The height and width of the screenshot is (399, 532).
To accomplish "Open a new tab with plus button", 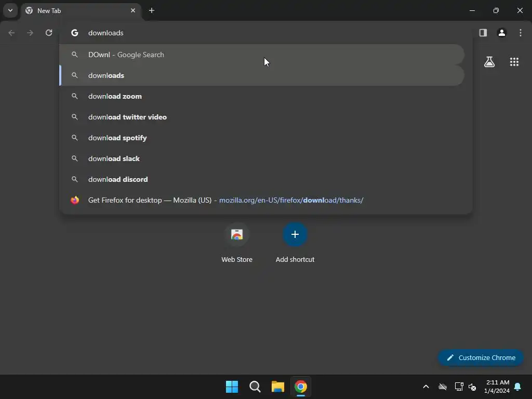I will 152,10.
